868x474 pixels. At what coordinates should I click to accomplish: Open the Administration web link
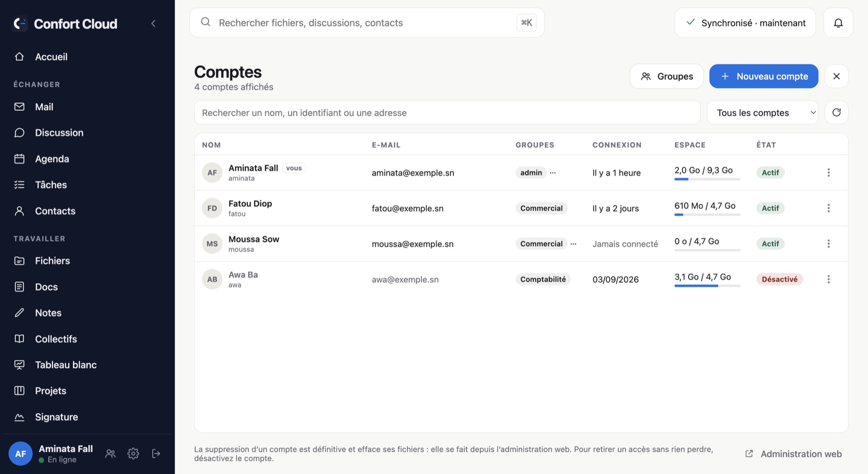[x=793, y=454]
